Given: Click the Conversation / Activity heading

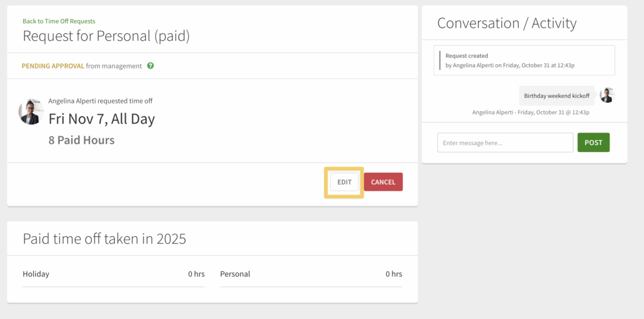Looking at the screenshot, I should (507, 23).
